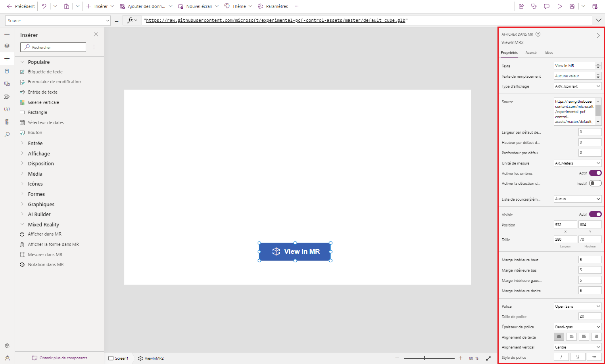Open Unité de mesure dropdown
This screenshot has width=605, height=364.
(578, 163)
